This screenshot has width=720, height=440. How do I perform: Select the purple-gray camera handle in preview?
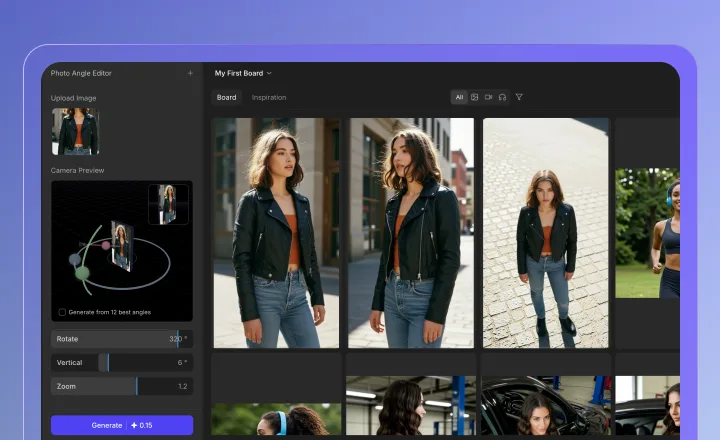coord(74,260)
